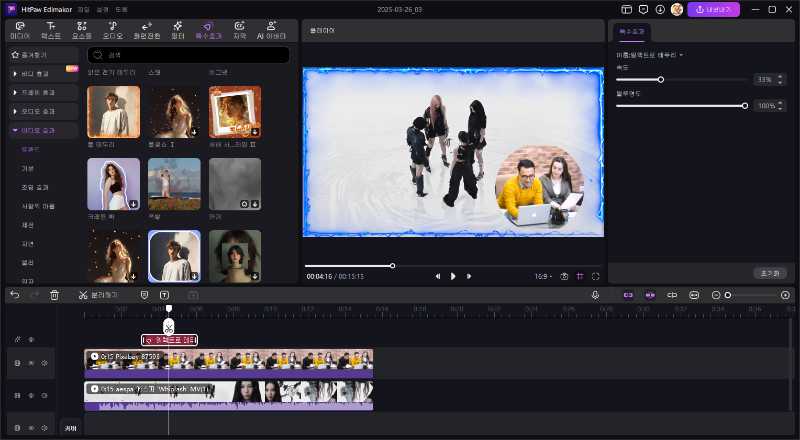Open the Media (미디어) library tab

click(20, 31)
